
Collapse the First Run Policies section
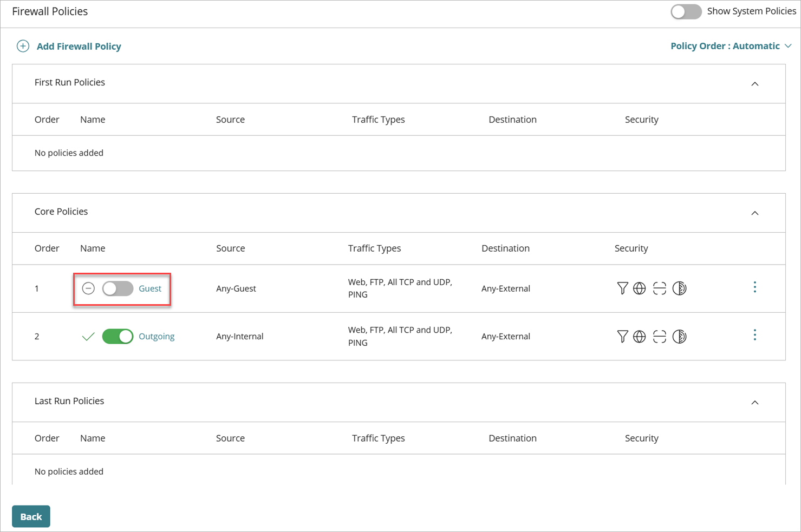(x=755, y=84)
